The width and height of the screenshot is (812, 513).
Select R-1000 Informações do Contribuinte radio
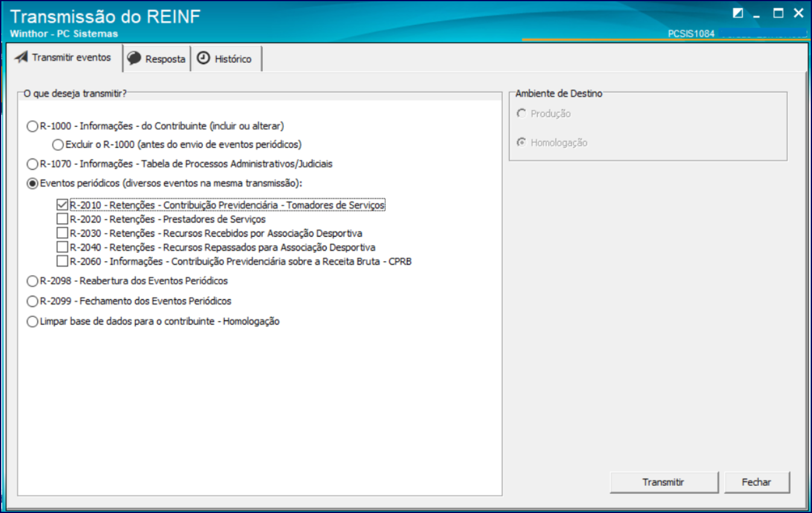(32, 127)
